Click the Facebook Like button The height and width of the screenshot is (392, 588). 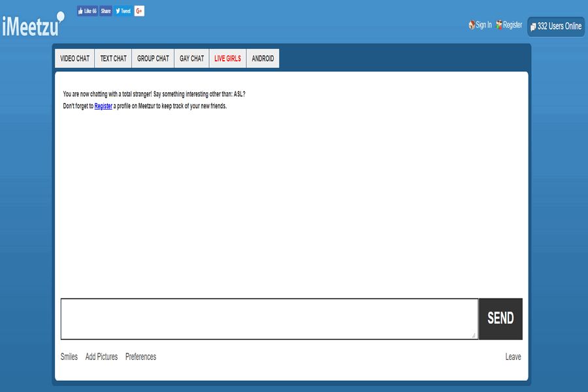pos(88,10)
